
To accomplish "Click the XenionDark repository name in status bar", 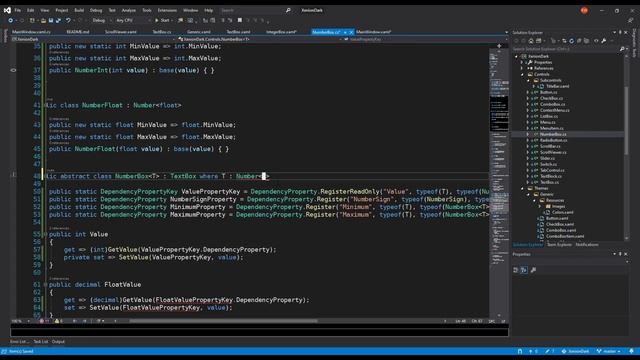I will pyautogui.click(x=576, y=351).
